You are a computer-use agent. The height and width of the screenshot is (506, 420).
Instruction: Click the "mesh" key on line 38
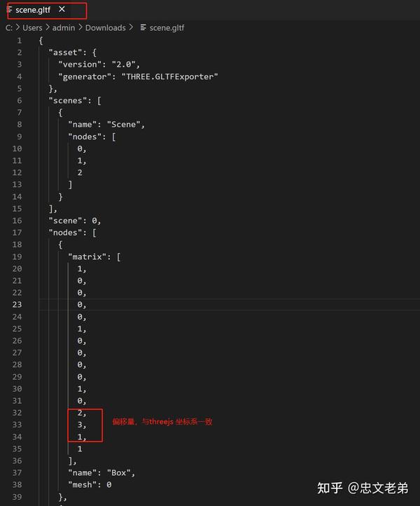click(83, 485)
